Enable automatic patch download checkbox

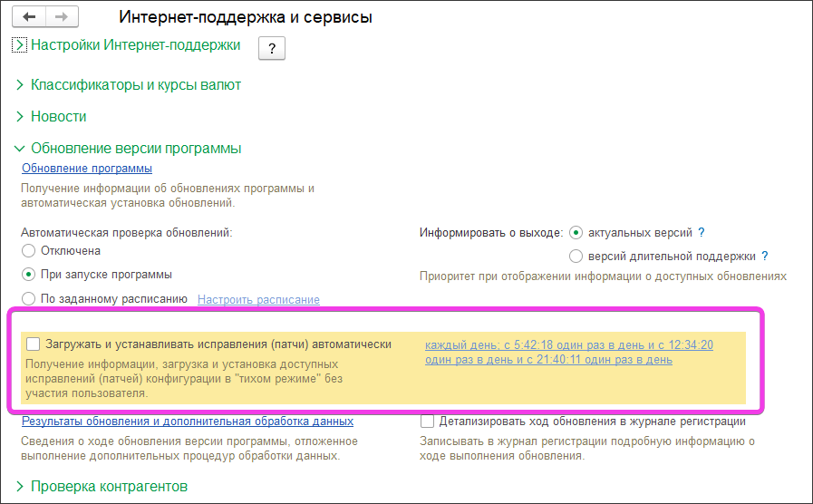pyautogui.click(x=34, y=344)
